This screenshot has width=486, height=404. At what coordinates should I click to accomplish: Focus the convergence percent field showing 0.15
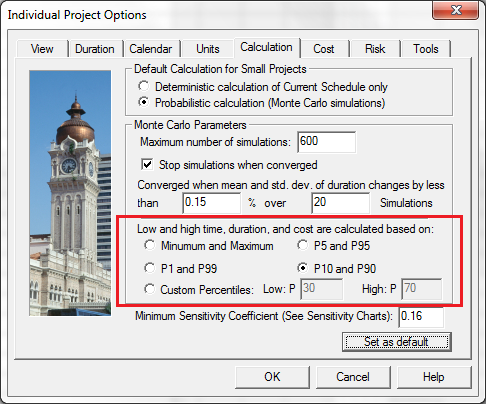point(211,203)
